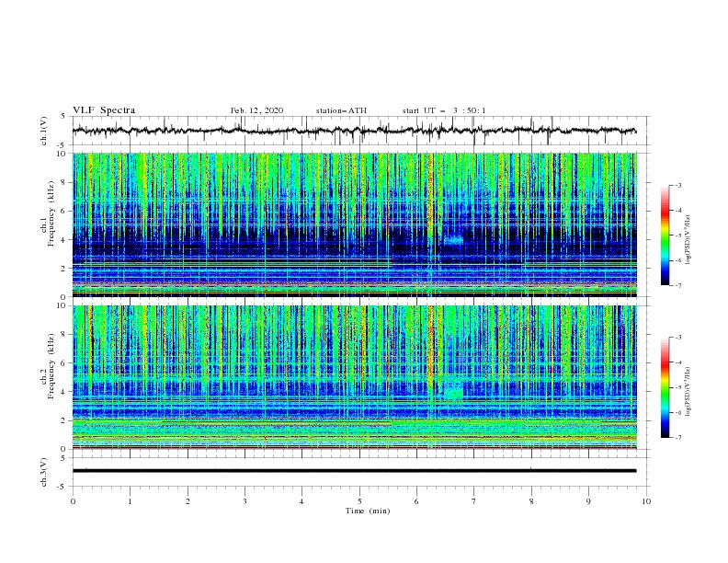Click the "0" tick on the time axis
728x563 pixels.
coord(73,501)
